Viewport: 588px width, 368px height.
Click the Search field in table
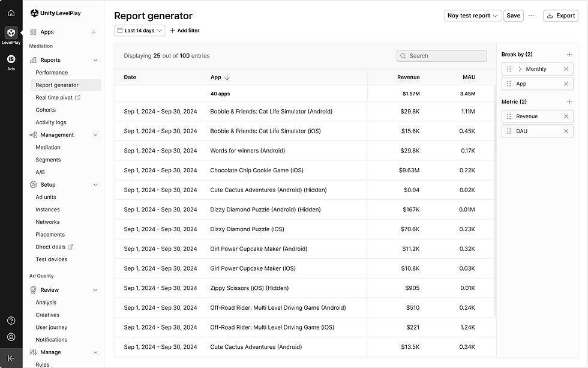point(442,56)
